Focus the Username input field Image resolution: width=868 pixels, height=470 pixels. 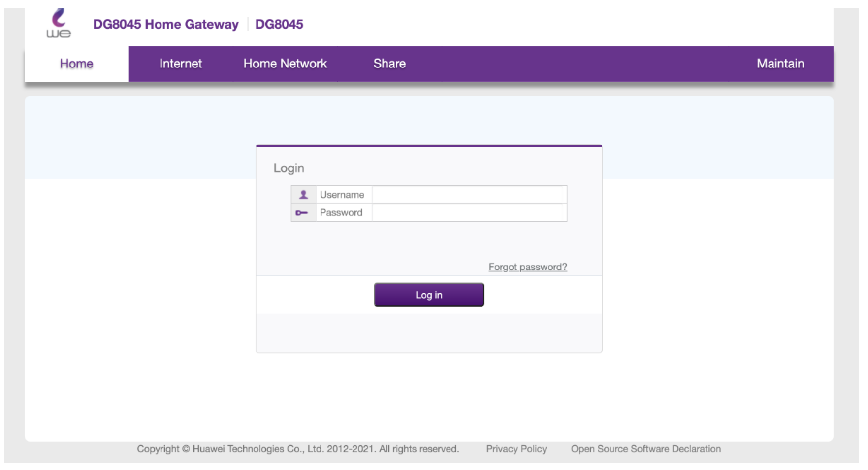468,195
